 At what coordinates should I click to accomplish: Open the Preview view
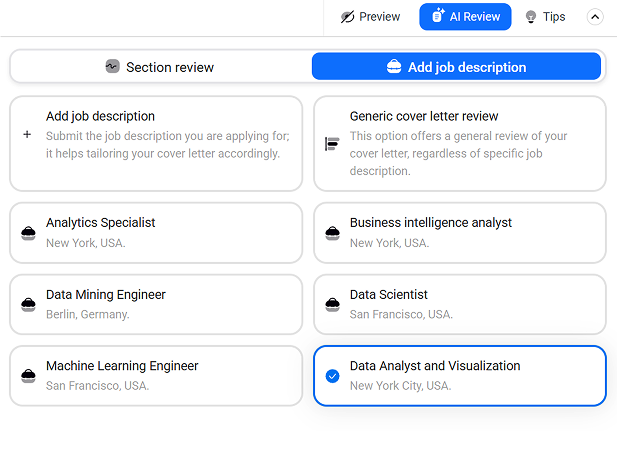click(370, 17)
